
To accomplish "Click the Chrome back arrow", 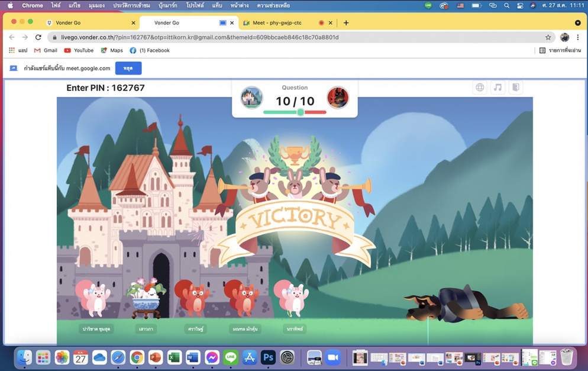I will pyautogui.click(x=12, y=37).
